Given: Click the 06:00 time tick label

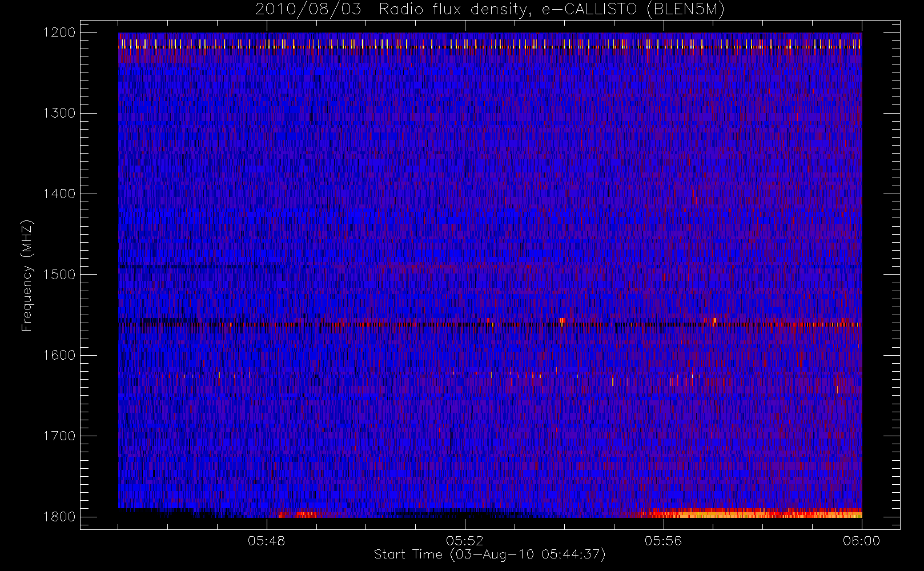Looking at the screenshot, I should tap(862, 541).
